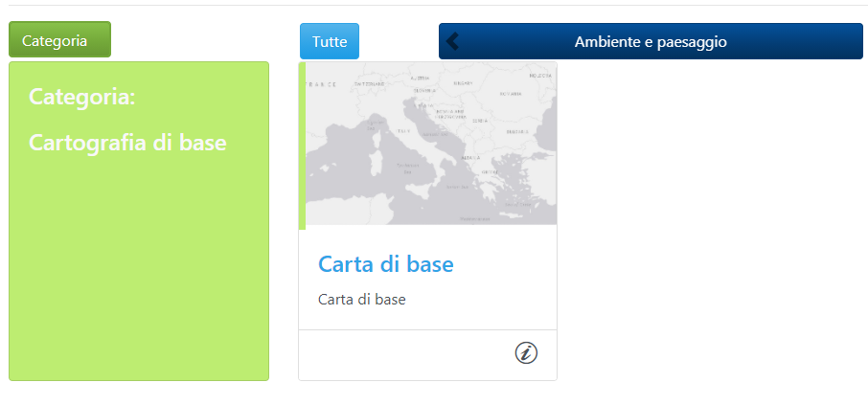868x405 pixels.
Task: Click the grey Carta di base description text
Action: (x=361, y=300)
